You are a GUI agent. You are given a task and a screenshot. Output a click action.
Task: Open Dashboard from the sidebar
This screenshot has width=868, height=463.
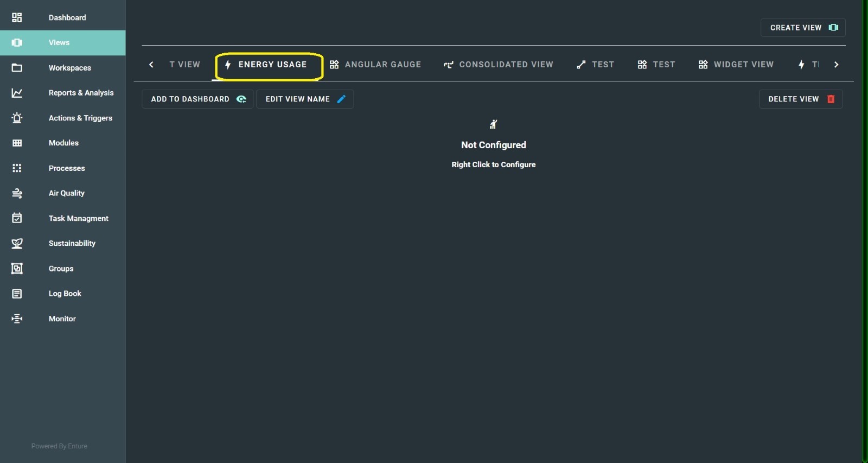point(62,17)
